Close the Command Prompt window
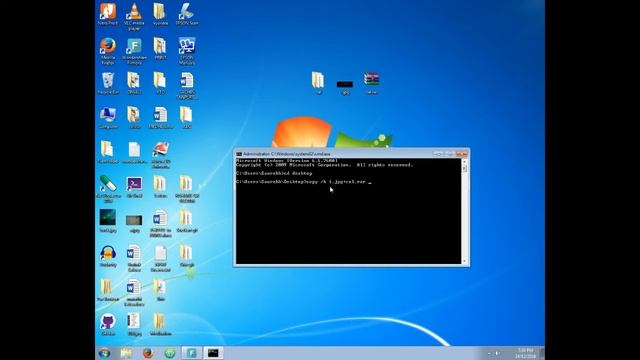 [x=462, y=153]
